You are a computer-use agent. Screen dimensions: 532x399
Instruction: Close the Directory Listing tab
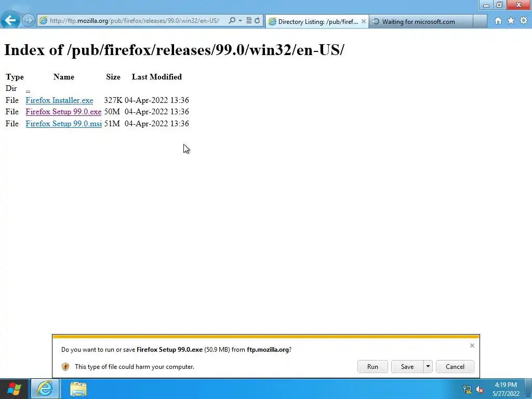[363, 21]
